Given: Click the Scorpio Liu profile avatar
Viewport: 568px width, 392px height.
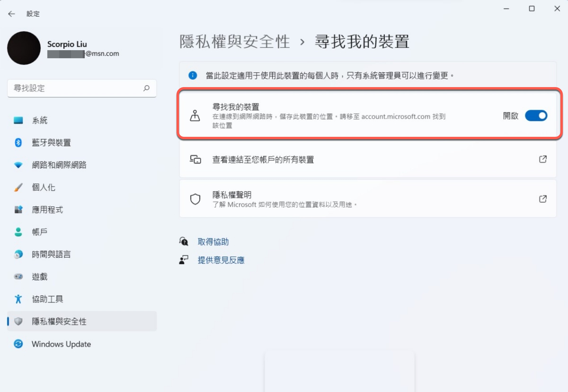Looking at the screenshot, I should pyautogui.click(x=24, y=48).
